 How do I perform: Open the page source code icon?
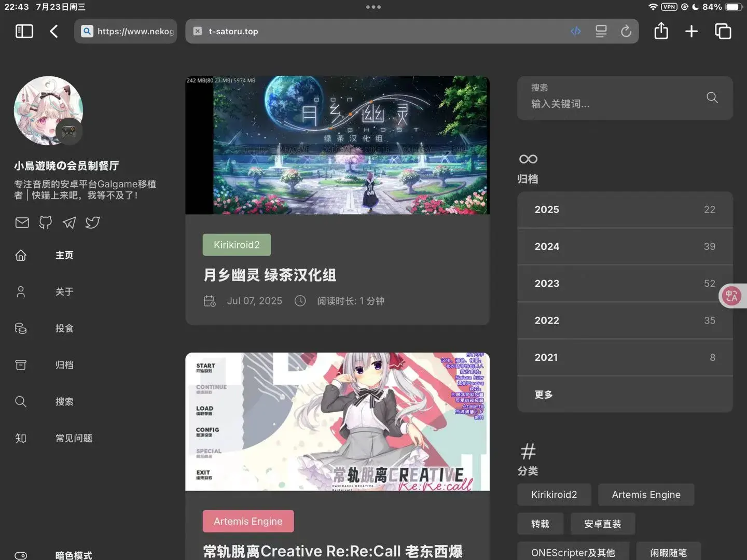576,31
